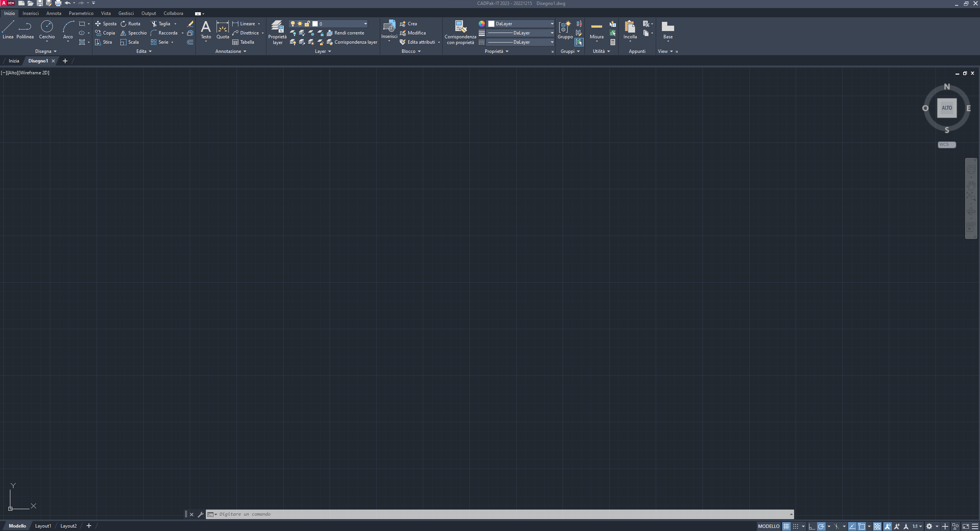Click the Copia copy tool
Screen dimensions: 980x531
tap(105, 33)
